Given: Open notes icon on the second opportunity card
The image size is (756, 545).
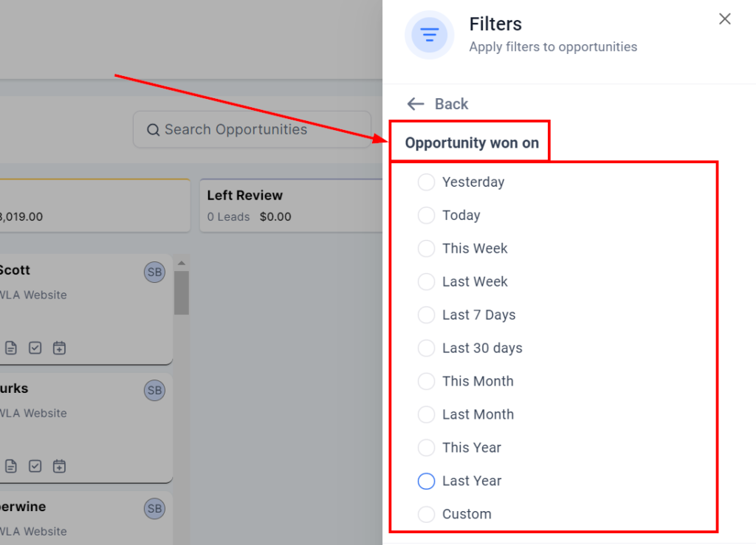Looking at the screenshot, I should coord(11,466).
